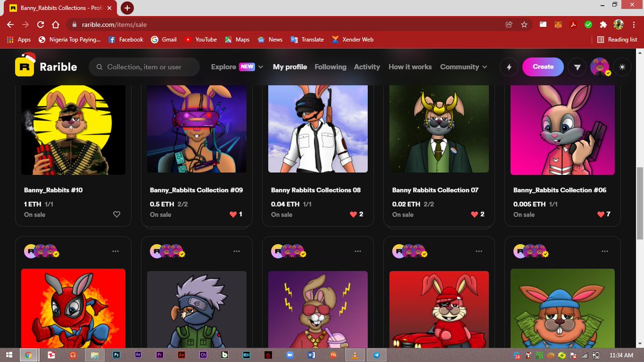Open the Extensions puzzle icon
Screen dimensions: 644x362
tap(603, 25)
